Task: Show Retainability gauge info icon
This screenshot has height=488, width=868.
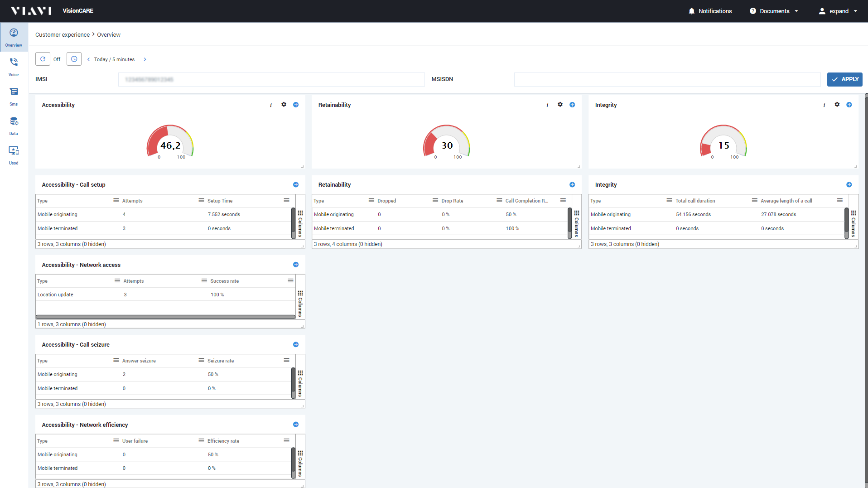Action: pos(547,105)
